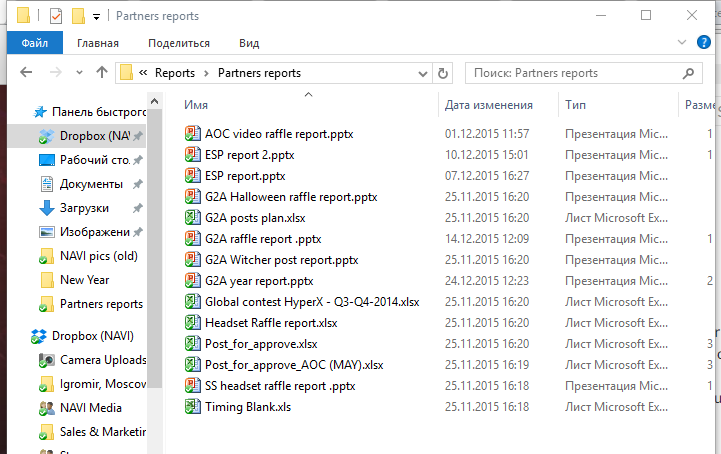This screenshot has height=454, width=721.
Task: Open Документы in navigation pane
Action: click(x=91, y=184)
